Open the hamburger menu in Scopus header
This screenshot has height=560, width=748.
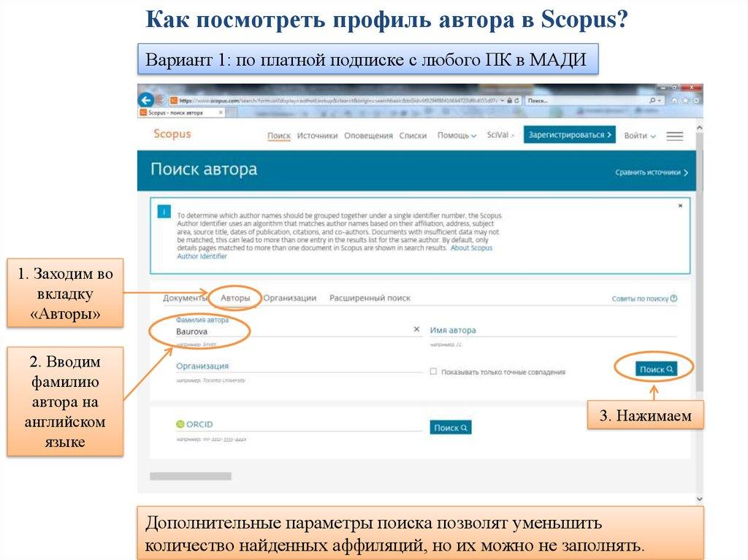click(674, 136)
